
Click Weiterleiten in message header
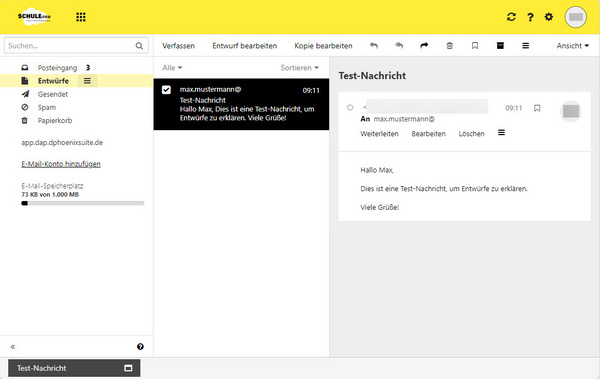click(379, 134)
